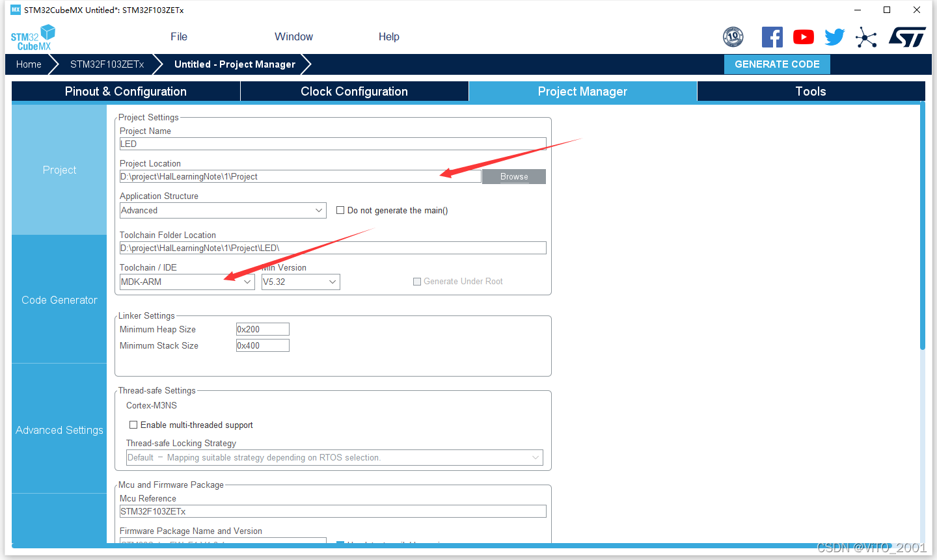
Task: Open the 10 years anniversary badge icon
Action: tap(733, 37)
